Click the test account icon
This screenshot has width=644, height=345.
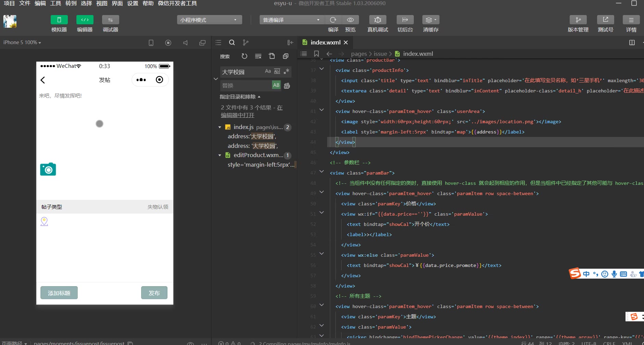coord(605,20)
